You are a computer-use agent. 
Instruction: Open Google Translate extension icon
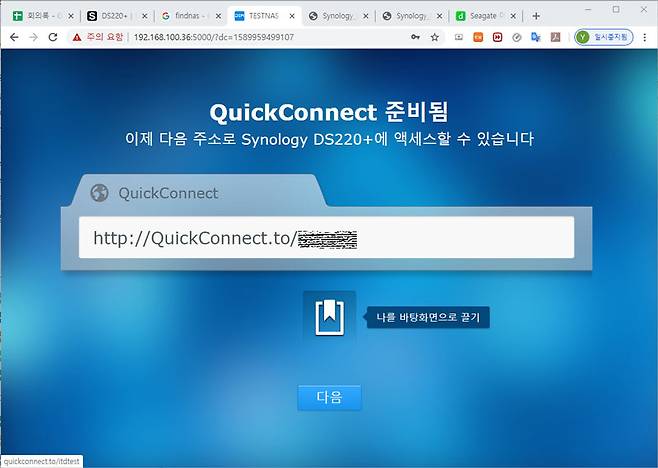[536, 37]
